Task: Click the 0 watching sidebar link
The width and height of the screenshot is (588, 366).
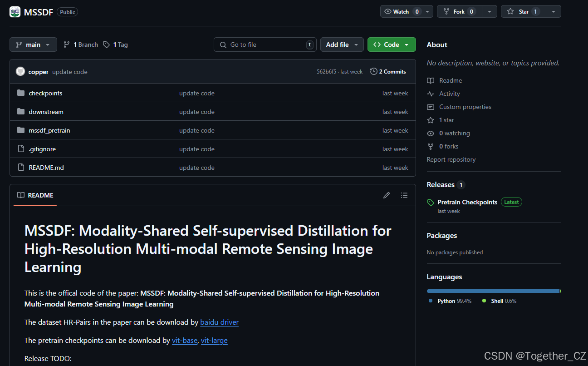Action: coord(449,133)
